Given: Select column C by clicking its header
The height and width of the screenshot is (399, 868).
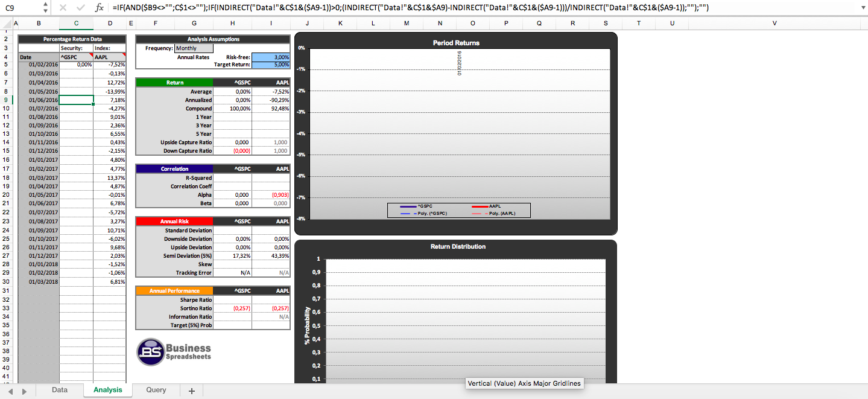Looking at the screenshot, I should click(75, 22).
